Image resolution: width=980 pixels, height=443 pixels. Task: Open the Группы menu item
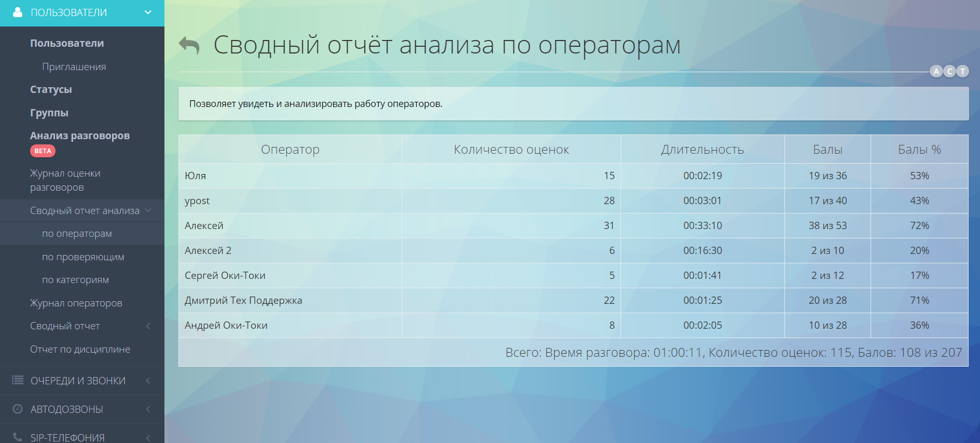[x=49, y=113]
